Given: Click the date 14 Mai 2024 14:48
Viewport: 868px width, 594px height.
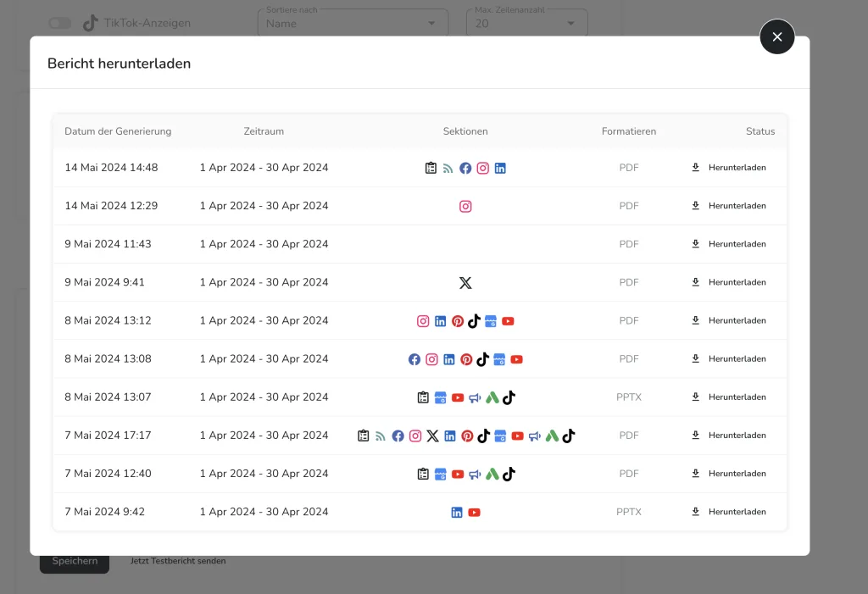Looking at the screenshot, I should coord(111,167).
